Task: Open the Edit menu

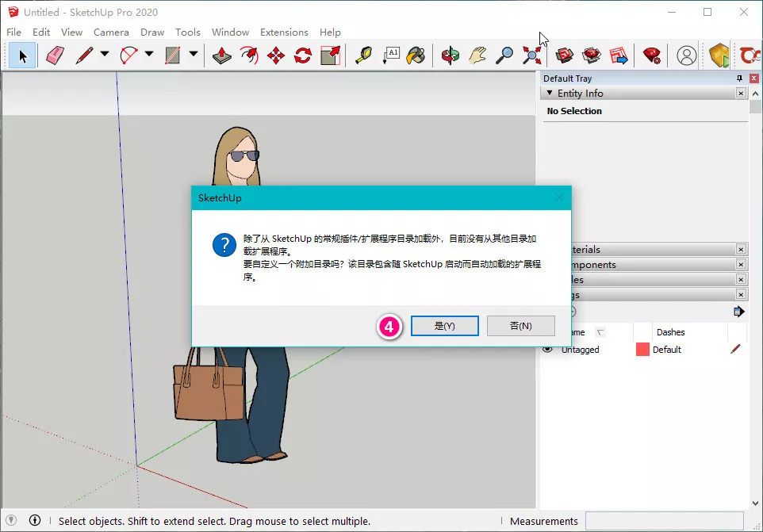Action: click(41, 32)
